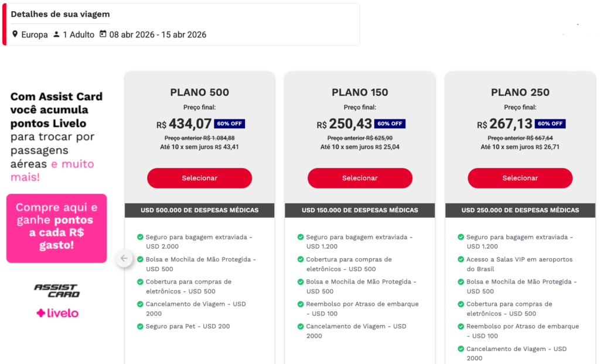Choose Selecionar for Plano 250
600x364 pixels.
click(x=520, y=178)
